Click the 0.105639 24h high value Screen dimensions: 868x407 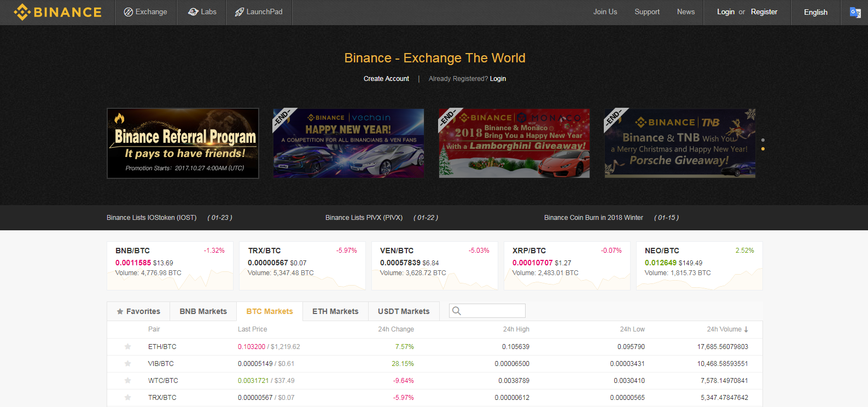tap(516, 347)
